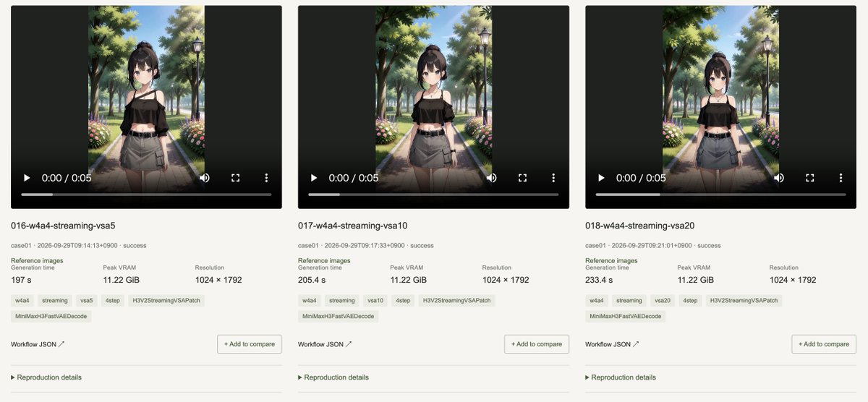Click the 4step tag in the 016-w4a4-streaming-vsa5 card
868x402 pixels.
[112, 300]
